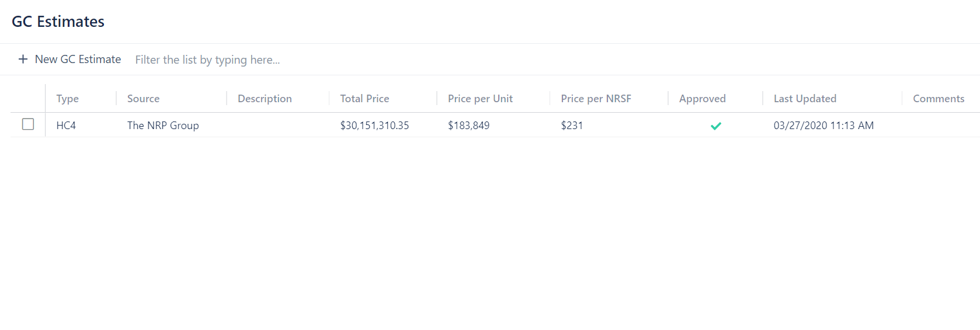Sort by the Total Price column header
Image resolution: width=980 pixels, height=330 pixels.
[364, 99]
